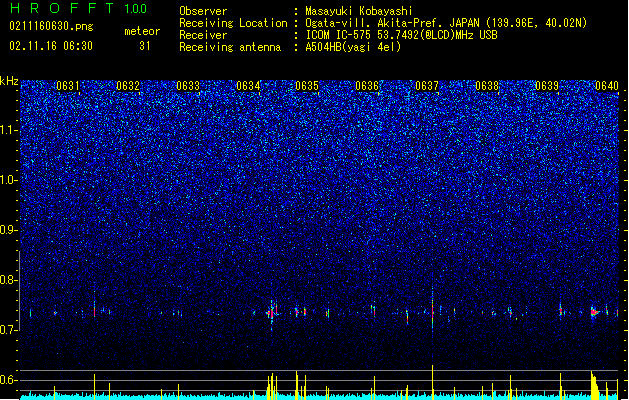The width and height of the screenshot is (629, 400).
Task: Click the 0.9 frequency axis label
Action: click(x=8, y=230)
